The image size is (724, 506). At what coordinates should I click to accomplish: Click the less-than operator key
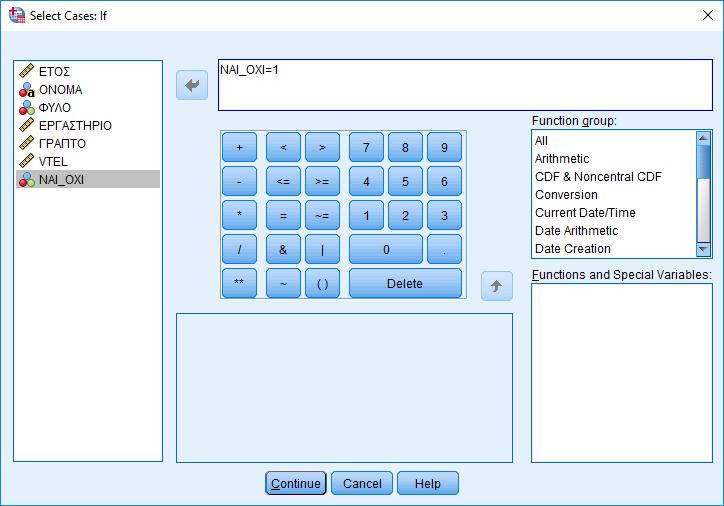point(283,147)
